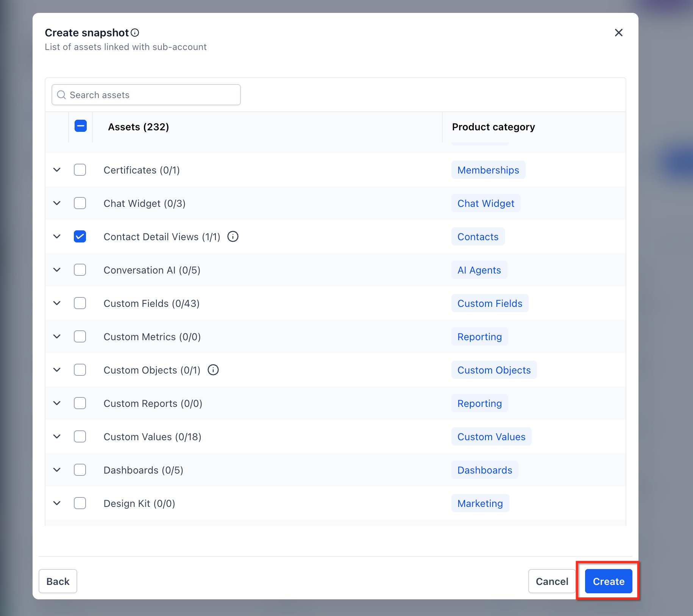Expand the Chat Widget row chevron
Viewport: 693px width, 616px height.
tap(57, 203)
